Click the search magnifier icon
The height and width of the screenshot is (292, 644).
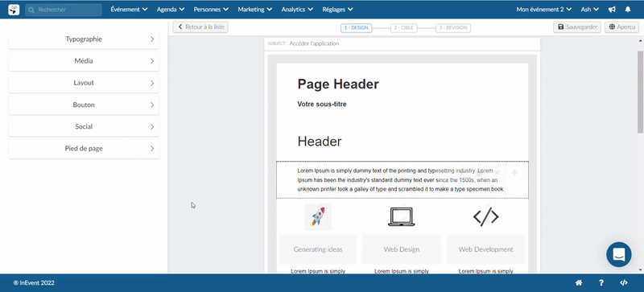[x=31, y=10]
